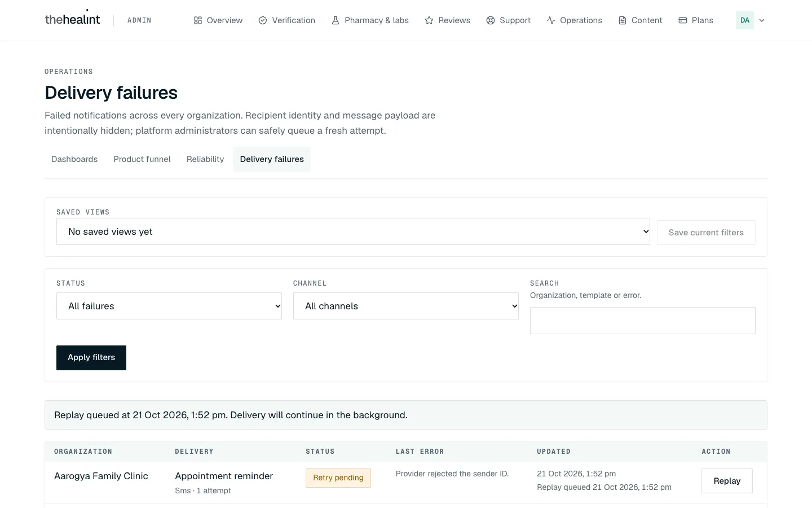The width and height of the screenshot is (812, 508).
Task: Go to the Verification section
Action: pyautogui.click(x=287, y=20)
